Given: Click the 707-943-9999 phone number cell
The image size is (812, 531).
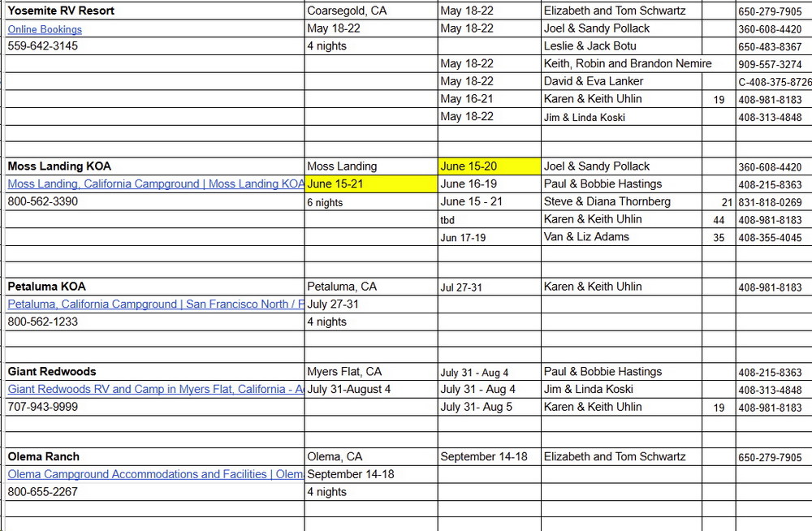Looking at the screenshot, I should (x=43, y=407).
